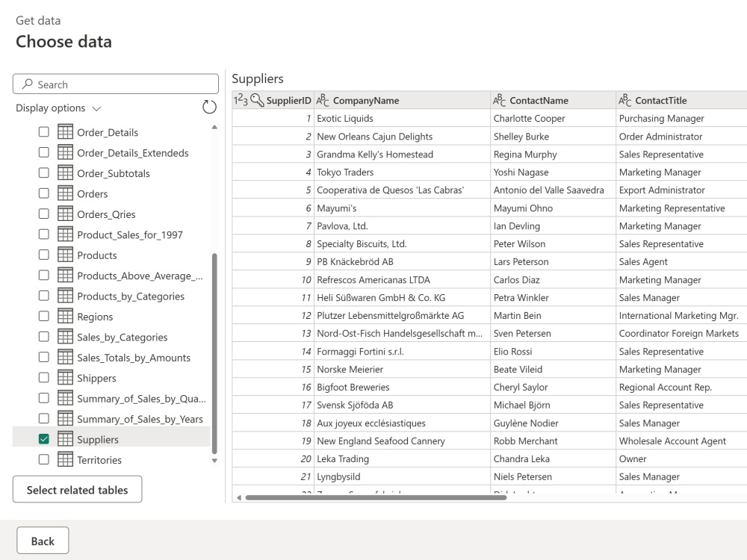The width and height of the screenshot is (747, 560).
Task: Click the preview scroll-left arrow
Action: point(239,497)
